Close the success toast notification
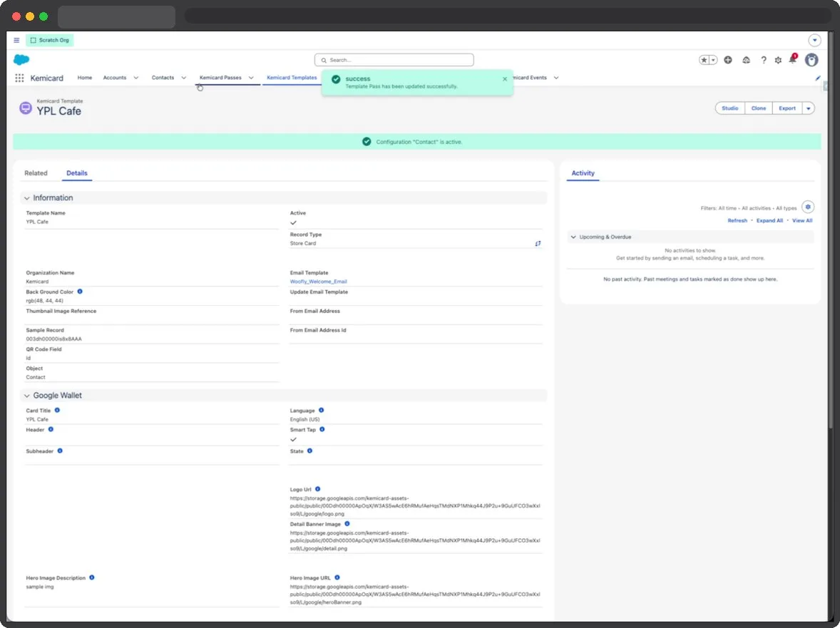This screenshot has height=628, width=840. (504, 79)
